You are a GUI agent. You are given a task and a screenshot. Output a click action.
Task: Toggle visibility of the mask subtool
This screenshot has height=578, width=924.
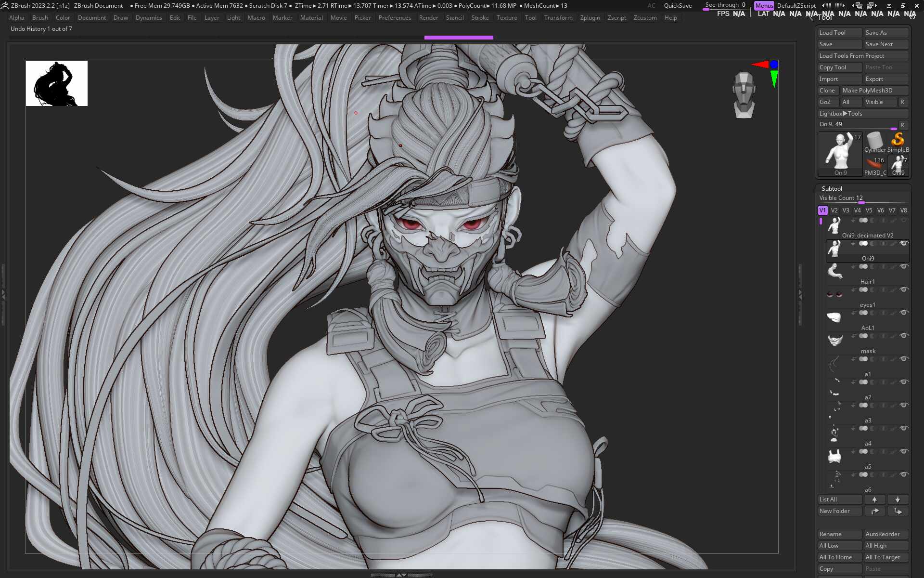(904, 336)
